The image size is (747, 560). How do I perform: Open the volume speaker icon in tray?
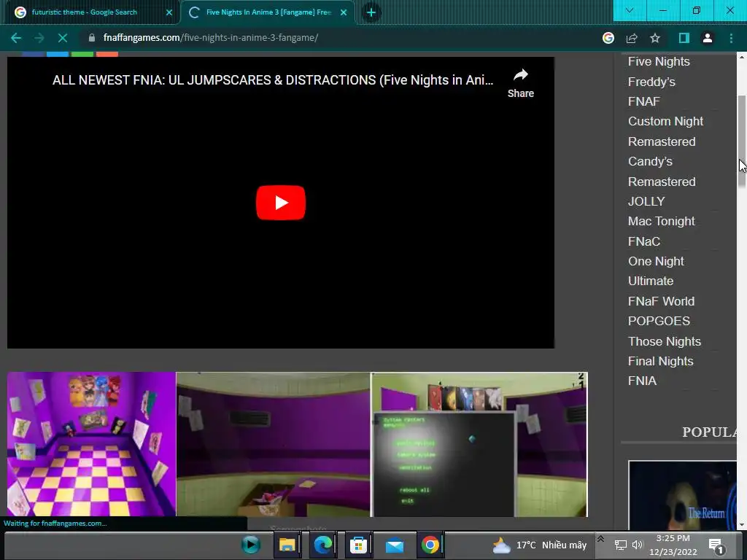coord(638,545)
